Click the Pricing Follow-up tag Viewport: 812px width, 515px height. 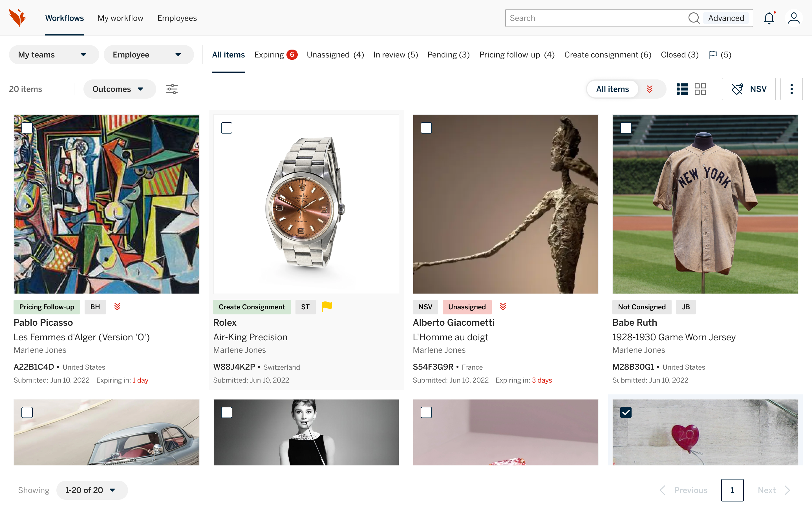pyautogui.click(x=47, y=307)
